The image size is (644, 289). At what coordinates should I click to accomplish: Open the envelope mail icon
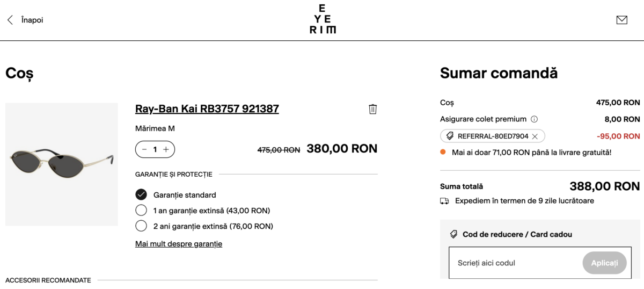coord(621,20)
